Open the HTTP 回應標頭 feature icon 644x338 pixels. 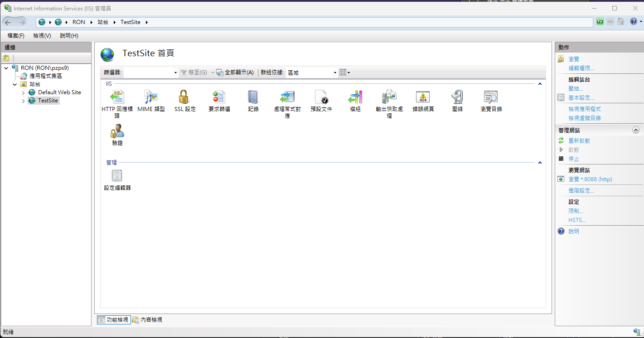coord(117,97)
